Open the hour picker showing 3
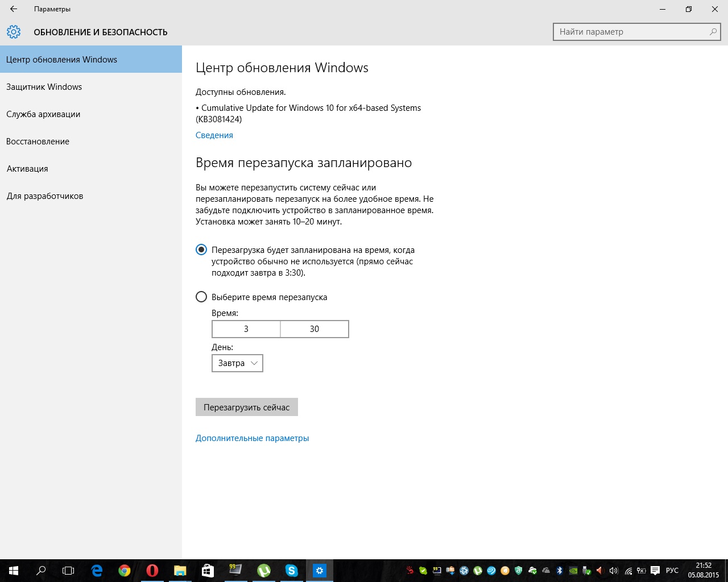 click(246, 329)
